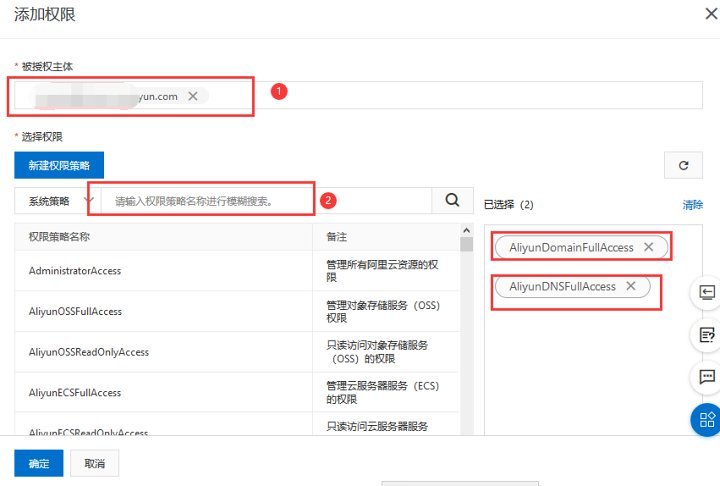The width and height of the screenshot is (720, 486).
Task: Click the scrollbar up arrow of the policy table
Action: [467, 230]
